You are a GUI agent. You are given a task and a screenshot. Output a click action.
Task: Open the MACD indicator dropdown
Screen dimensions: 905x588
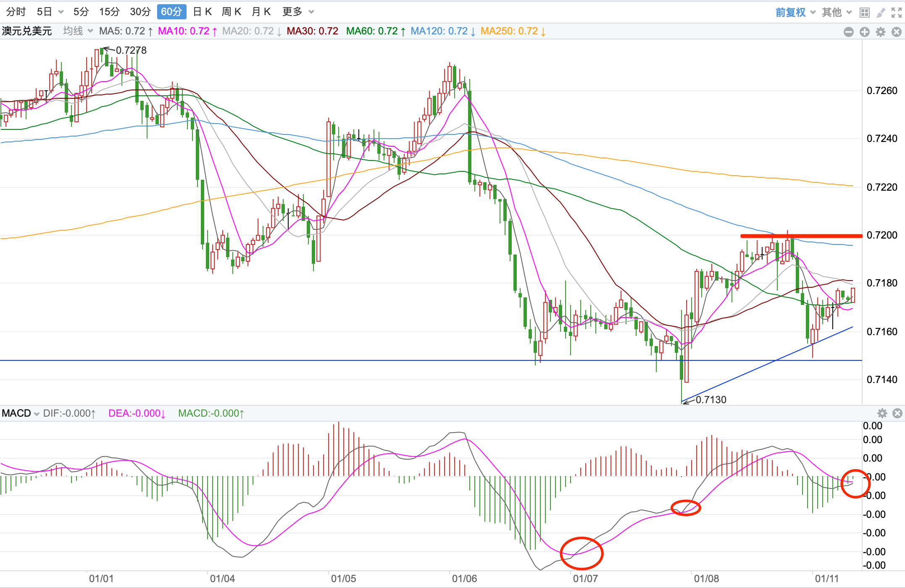pyautogui.click(x=20, y=413)
